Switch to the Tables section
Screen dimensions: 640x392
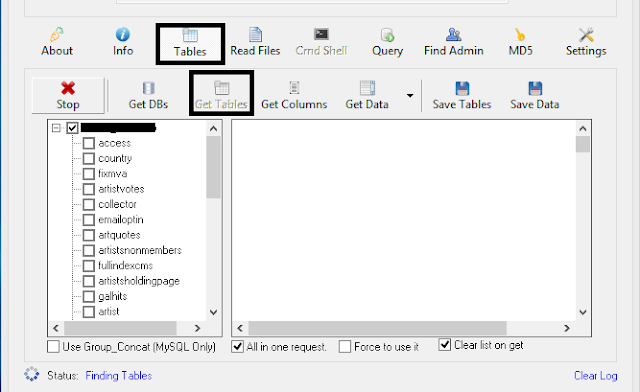[190, 44]
